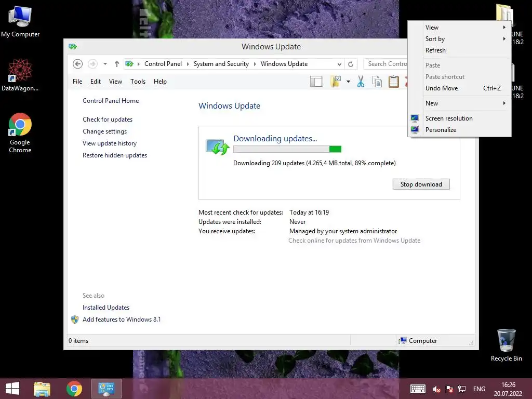Viewport: 532px width, 399px height.
Task: Open the Edit menu
Action: [x=96, y=82]
